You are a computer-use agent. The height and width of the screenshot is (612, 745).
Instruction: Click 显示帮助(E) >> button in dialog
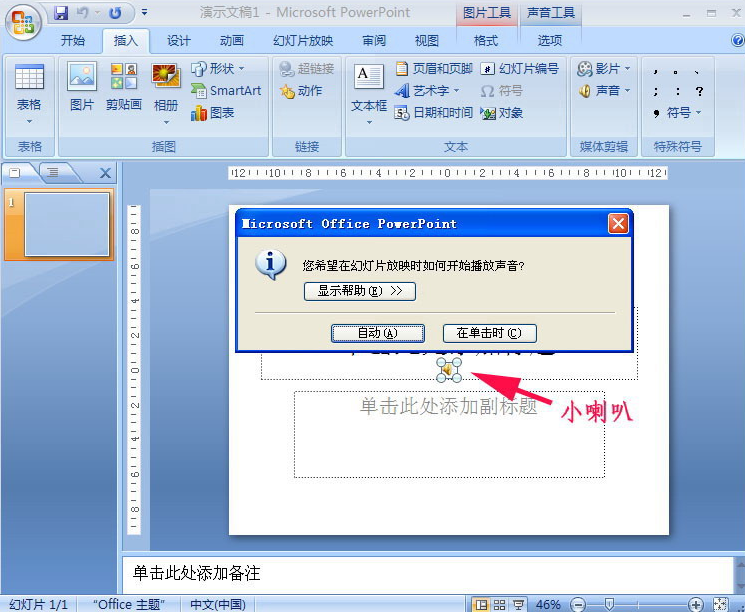[x=360, y=291]
